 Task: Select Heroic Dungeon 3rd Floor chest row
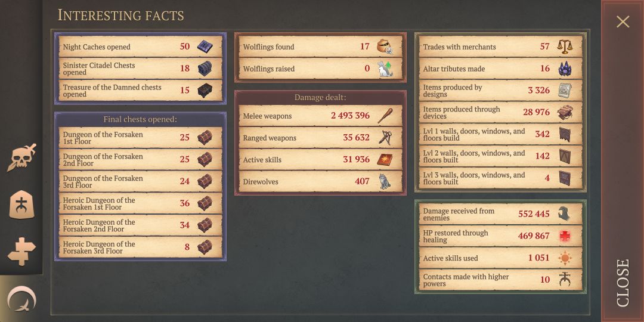141,247
